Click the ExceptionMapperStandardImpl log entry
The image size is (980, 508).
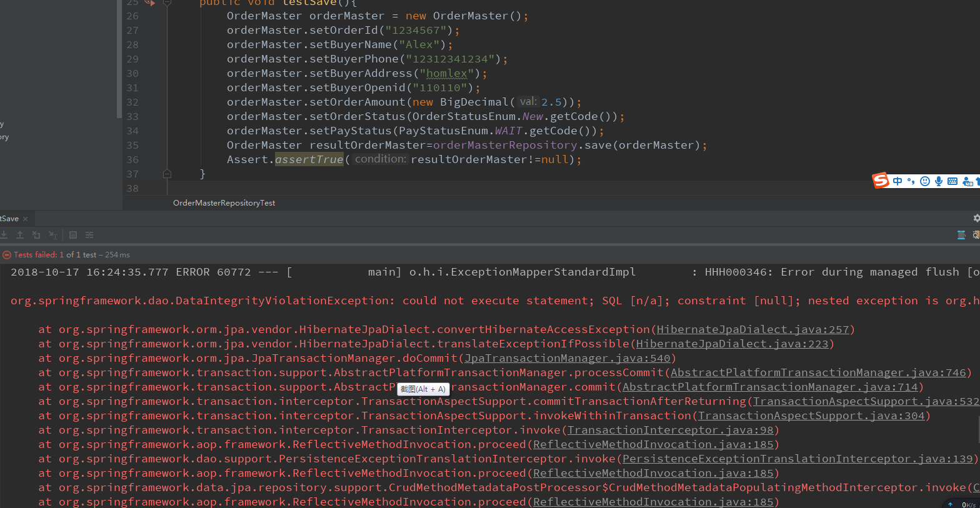[x=522, y=272]
